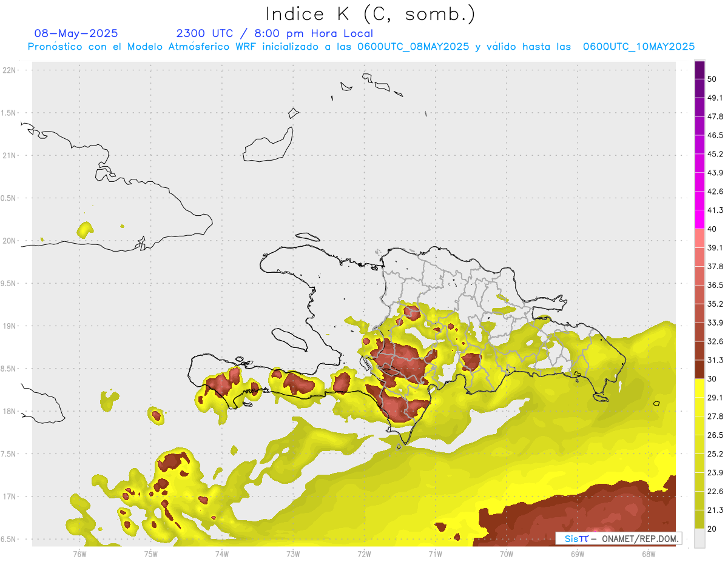The width and height of the screenshot is (728, 562).
Task: Click the '20N' latitude label
Action: (x=10, y=241)
